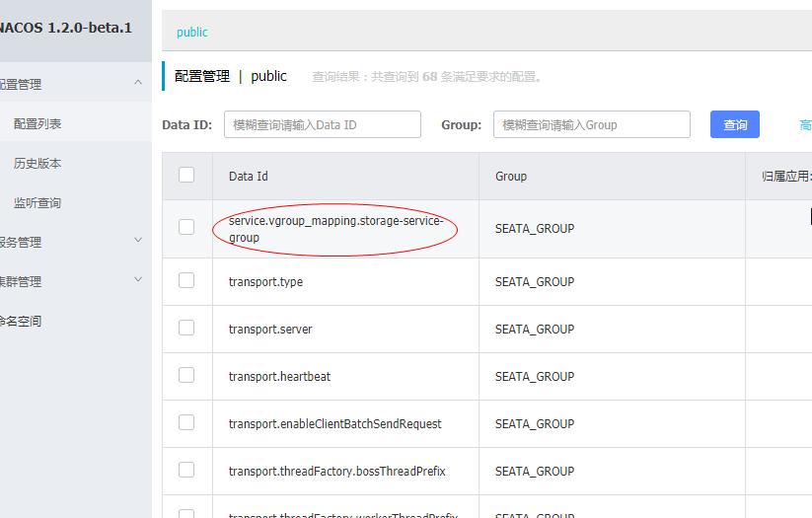The width and height of the screenshot is (812, 518).
Task: Collapse the 配置管理 sidebar section chevron
Action: pos(138,83)
